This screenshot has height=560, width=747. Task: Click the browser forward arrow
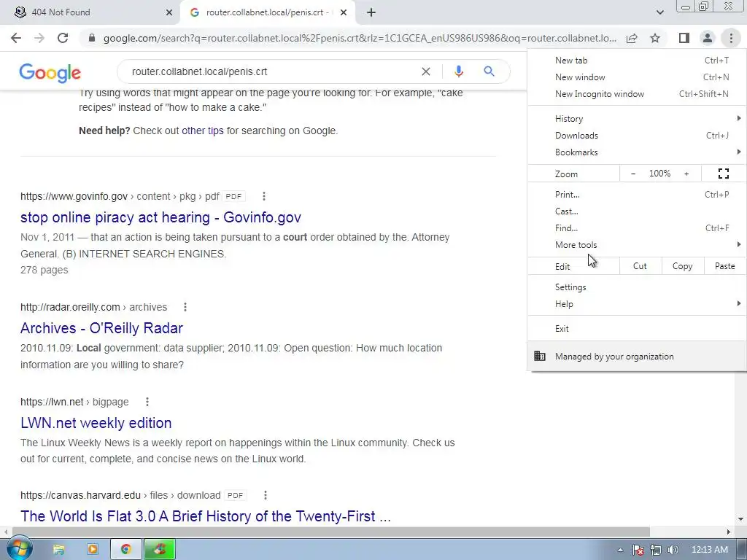click(39, 38)
